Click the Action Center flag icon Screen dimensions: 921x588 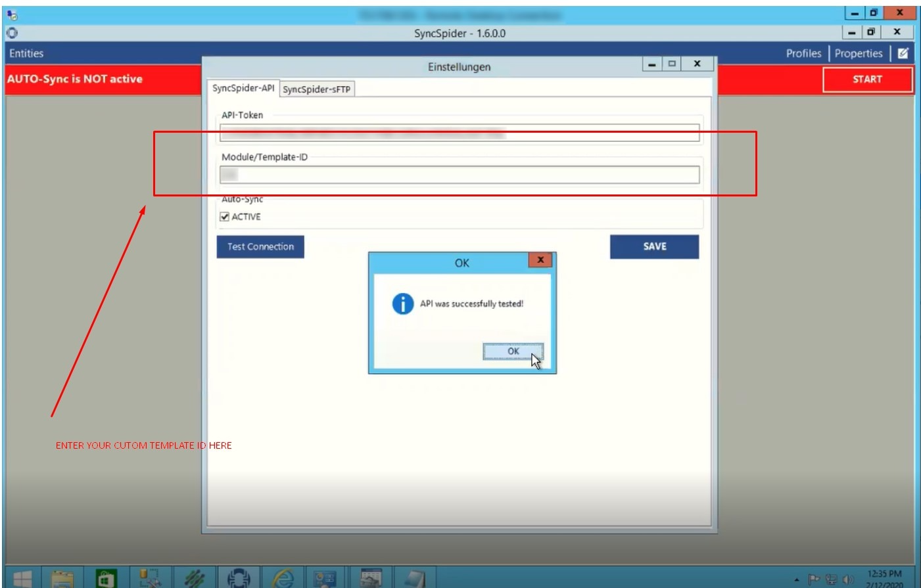(x=814, y=579)
